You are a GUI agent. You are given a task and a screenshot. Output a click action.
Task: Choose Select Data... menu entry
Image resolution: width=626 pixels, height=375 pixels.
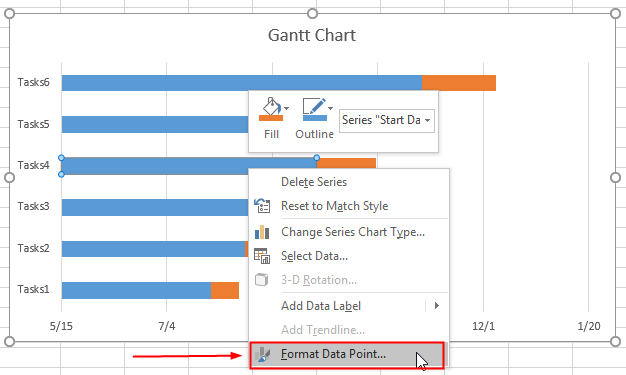315,256
